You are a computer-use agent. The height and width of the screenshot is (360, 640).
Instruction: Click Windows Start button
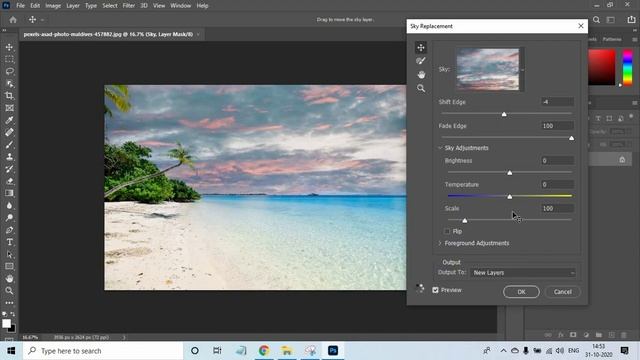(x=11, y=351)
